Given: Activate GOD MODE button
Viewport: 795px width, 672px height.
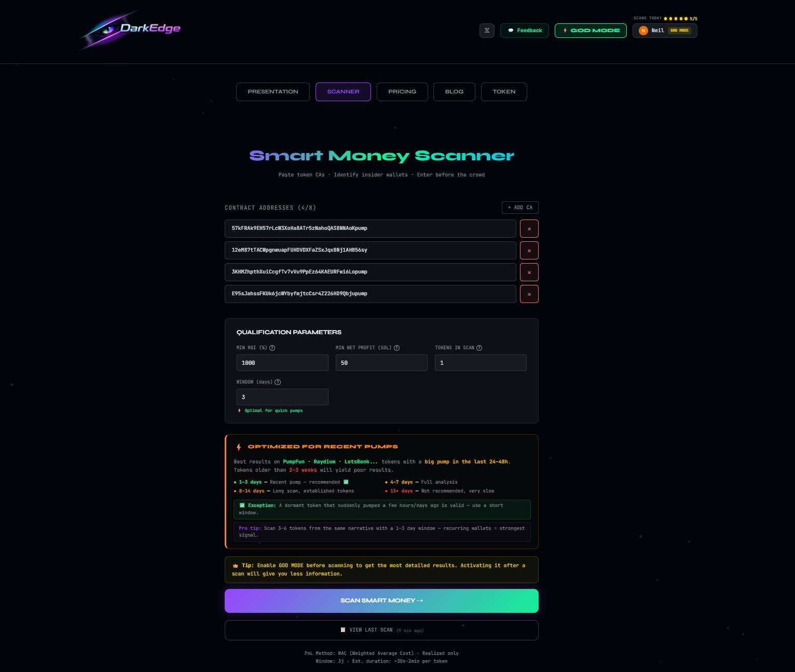Looking at the screenshot, I should coord(591,31).
